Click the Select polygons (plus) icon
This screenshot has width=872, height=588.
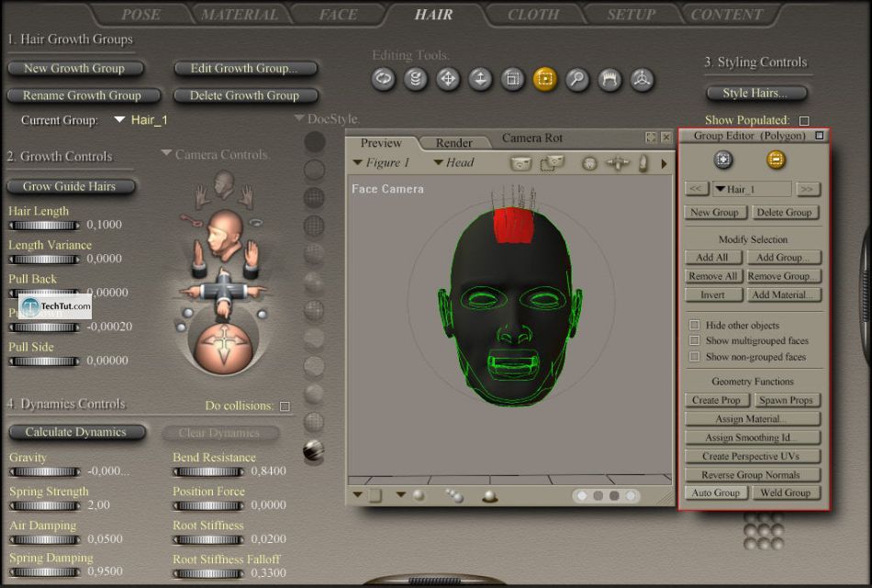722,161
